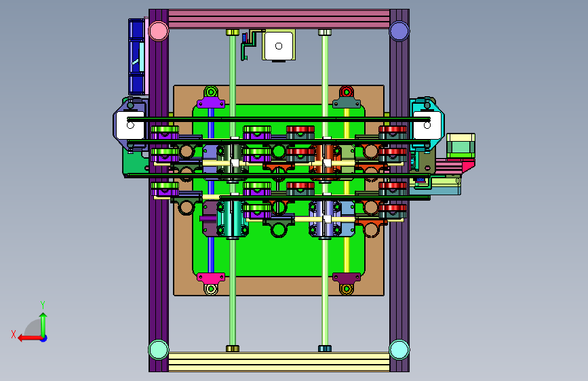Select the mint-green round corner cap on the frame

point(158,350)
